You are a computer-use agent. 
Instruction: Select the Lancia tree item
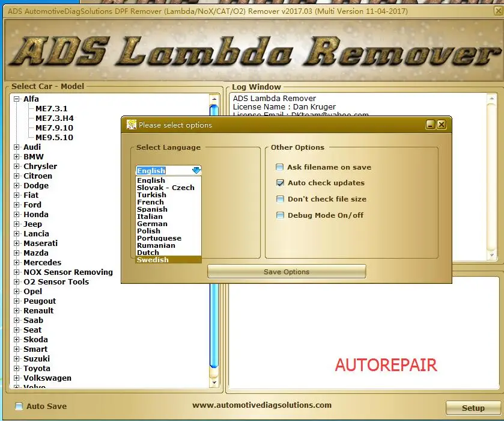click(36, 234)
